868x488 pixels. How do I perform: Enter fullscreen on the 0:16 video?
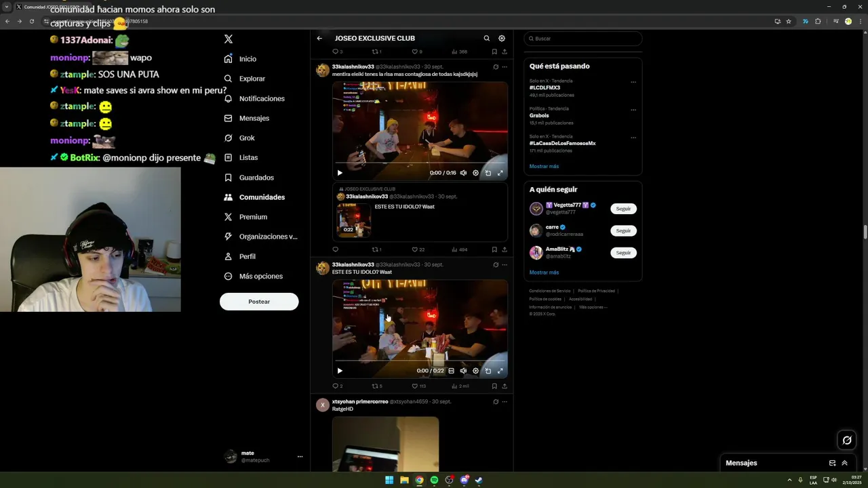point(500,173)
